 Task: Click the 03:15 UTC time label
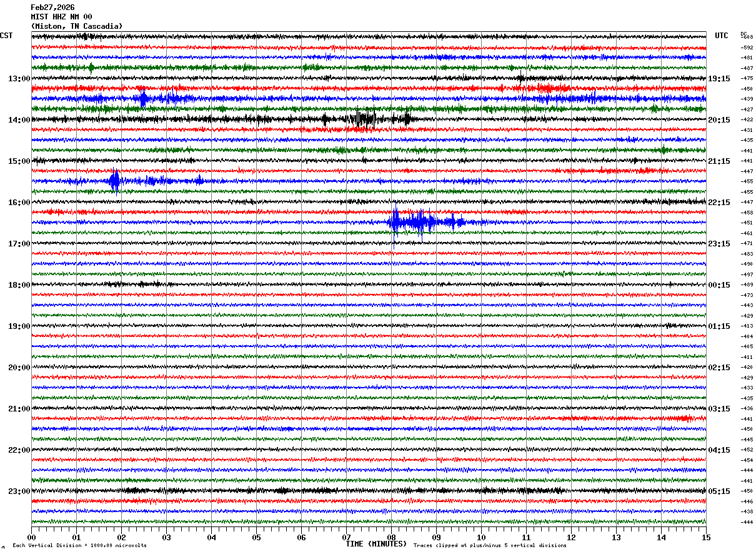[x=719, y=409]
